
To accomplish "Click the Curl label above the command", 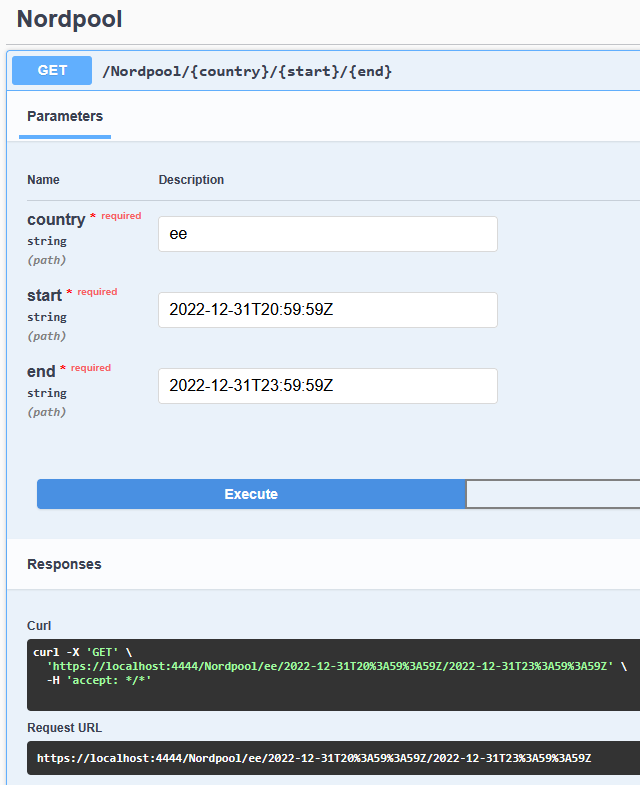I will point(39,626).
